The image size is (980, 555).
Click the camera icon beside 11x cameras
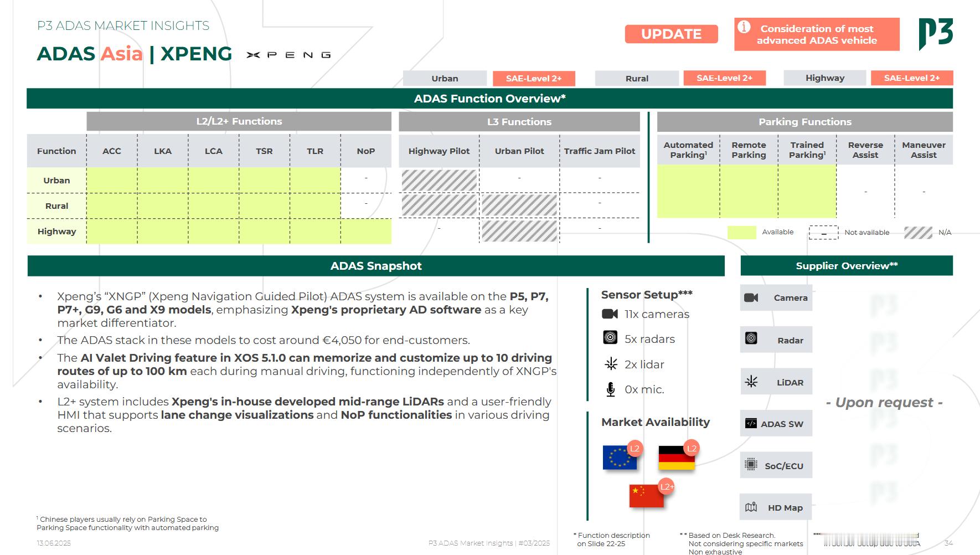[x=610, y=314]
